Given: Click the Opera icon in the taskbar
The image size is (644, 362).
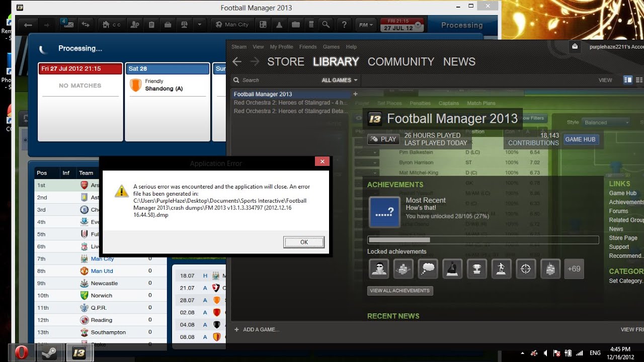Looking at the screenshot, I should coord(22,352).
